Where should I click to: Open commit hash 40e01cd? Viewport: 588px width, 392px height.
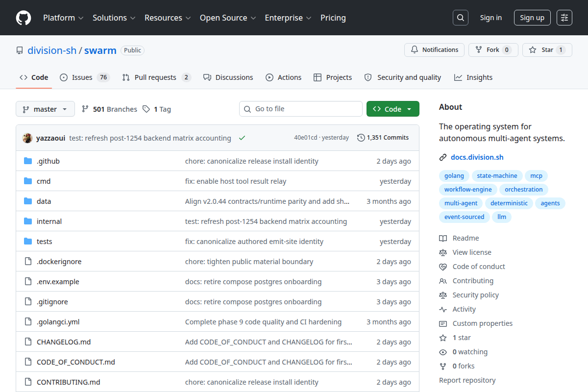305,138
